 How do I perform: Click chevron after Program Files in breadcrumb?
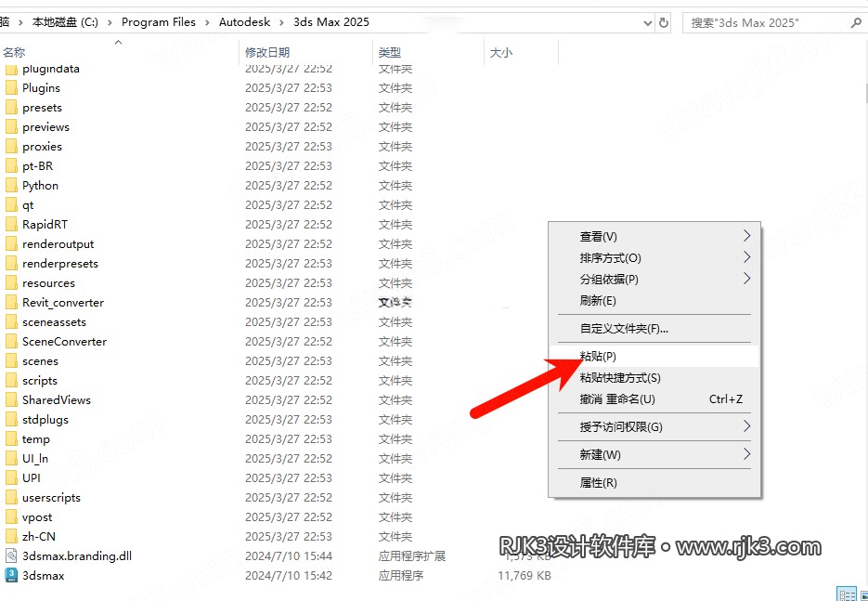click(207, 22)
